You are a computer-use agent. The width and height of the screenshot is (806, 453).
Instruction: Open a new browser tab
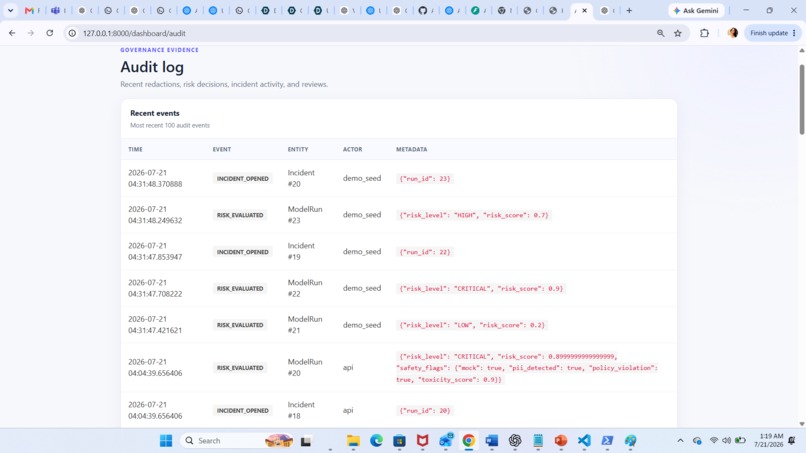[629, 10]
